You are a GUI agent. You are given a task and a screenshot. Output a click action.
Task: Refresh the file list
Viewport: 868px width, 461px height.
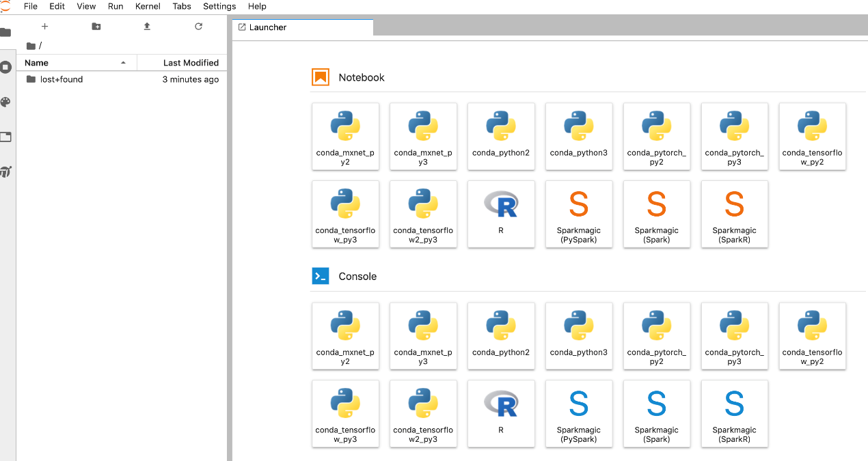point(198,27)
